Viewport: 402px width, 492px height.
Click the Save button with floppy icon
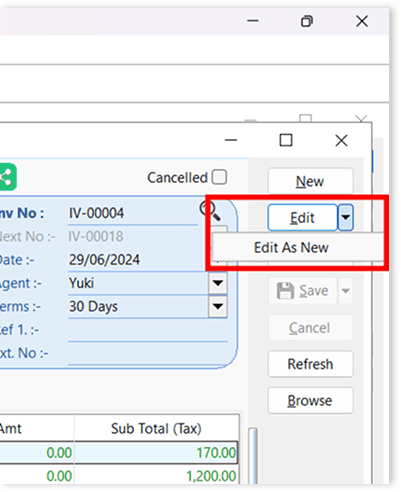click(x=303, y=291)
